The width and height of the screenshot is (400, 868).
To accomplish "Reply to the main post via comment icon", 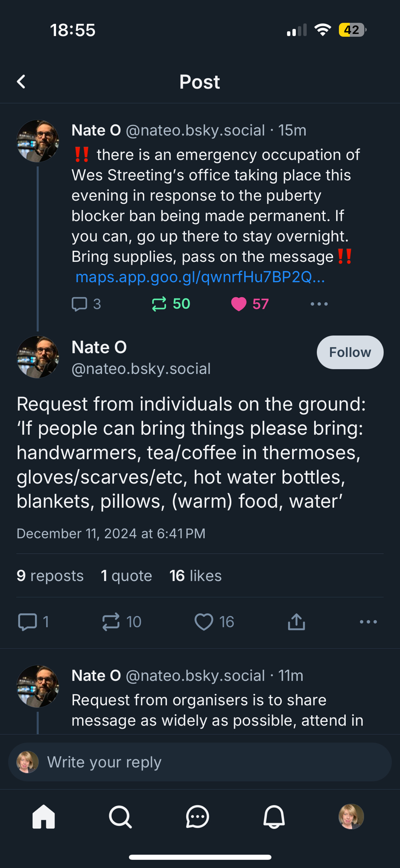I will [28, 621].
